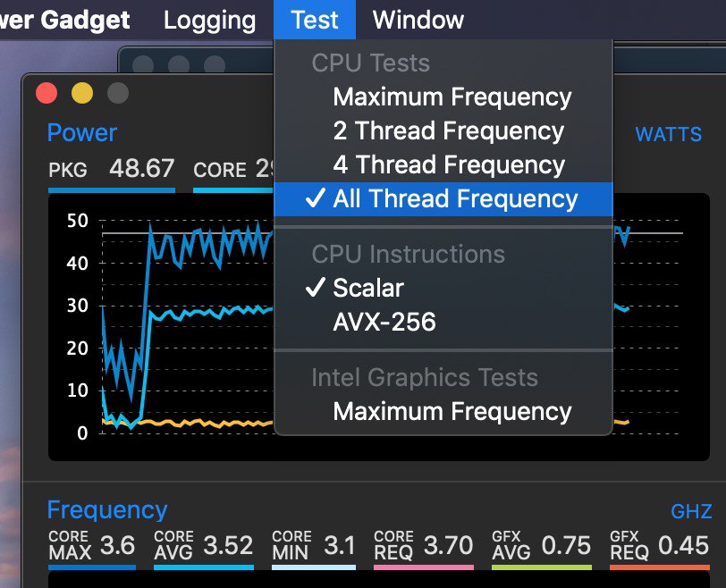Select the 2 Thread Frequency test
The height and width of the screenshot is (588, 726).
pyautogui.click(x=443, y=131)
